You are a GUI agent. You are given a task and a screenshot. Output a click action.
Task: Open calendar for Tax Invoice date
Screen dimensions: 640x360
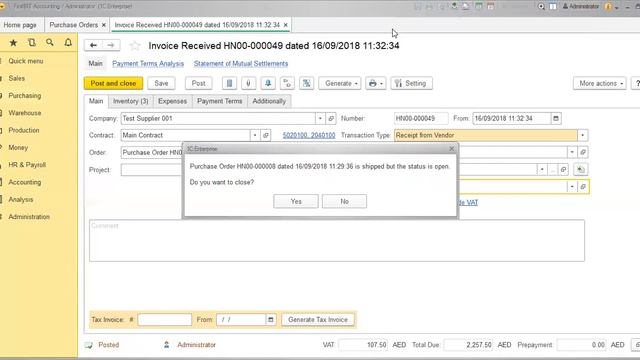pos(271,320)
